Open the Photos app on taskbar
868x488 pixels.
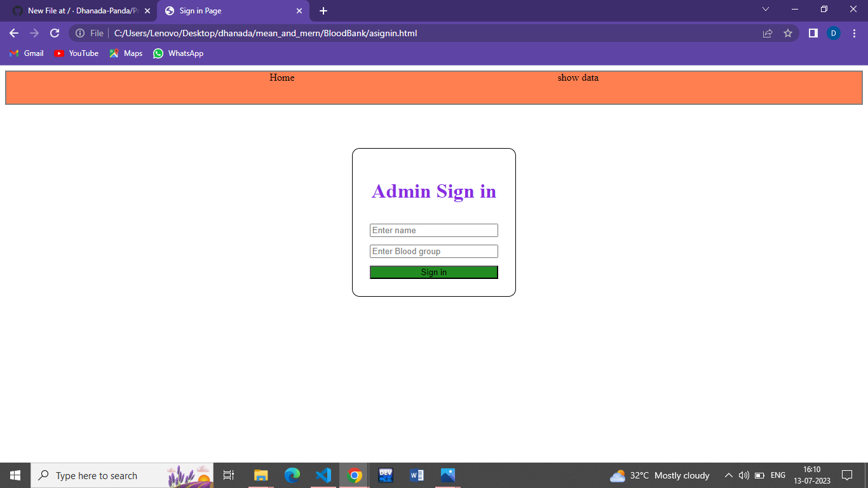pos(448,475)
